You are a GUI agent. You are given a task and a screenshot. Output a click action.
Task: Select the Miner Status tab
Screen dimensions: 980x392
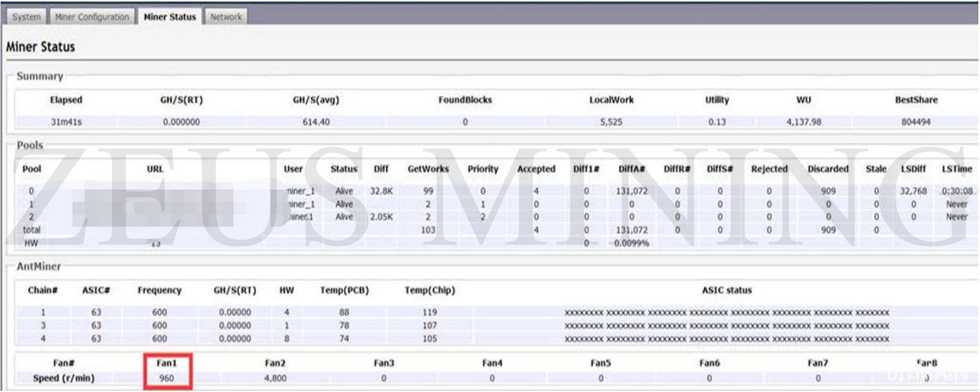click(x=170, y=17)
